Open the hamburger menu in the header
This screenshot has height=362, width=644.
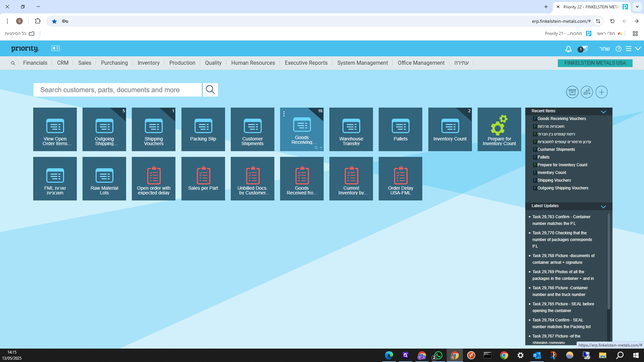[629, 49]
